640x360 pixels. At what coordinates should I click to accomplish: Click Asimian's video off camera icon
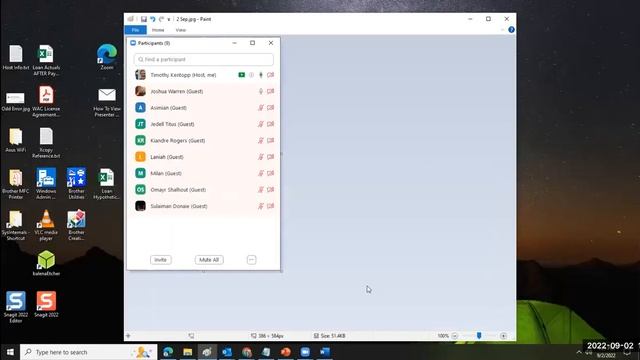pyautogui.click(x=271, y=108)
